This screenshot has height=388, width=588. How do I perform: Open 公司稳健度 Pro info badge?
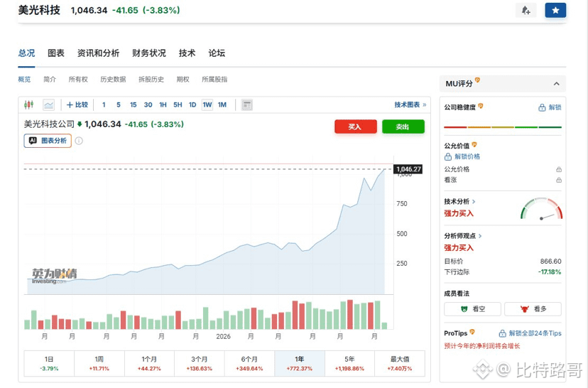480,106
